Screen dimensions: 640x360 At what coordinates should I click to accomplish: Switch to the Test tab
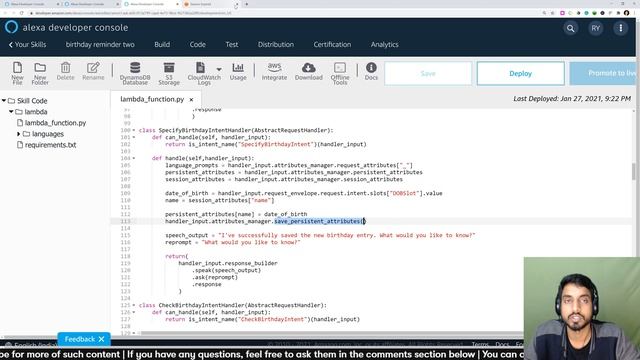pyautogui.click(x=232, y=44)
